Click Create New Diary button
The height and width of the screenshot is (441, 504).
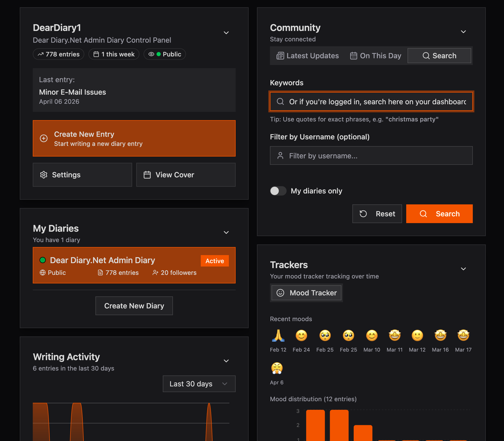(x=134, y=306)
